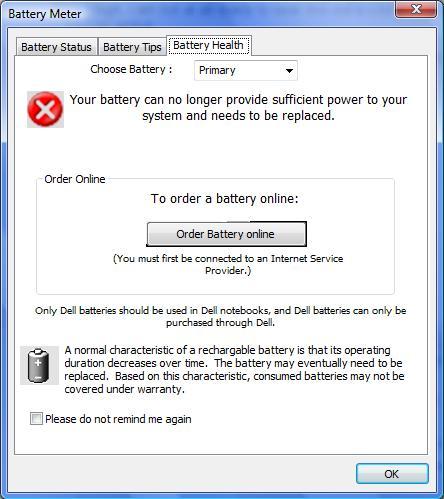This screenshot has height=499, width=444.
Task: Open the Choose Battery dropdown arrow
Action: tap(289, 70)
